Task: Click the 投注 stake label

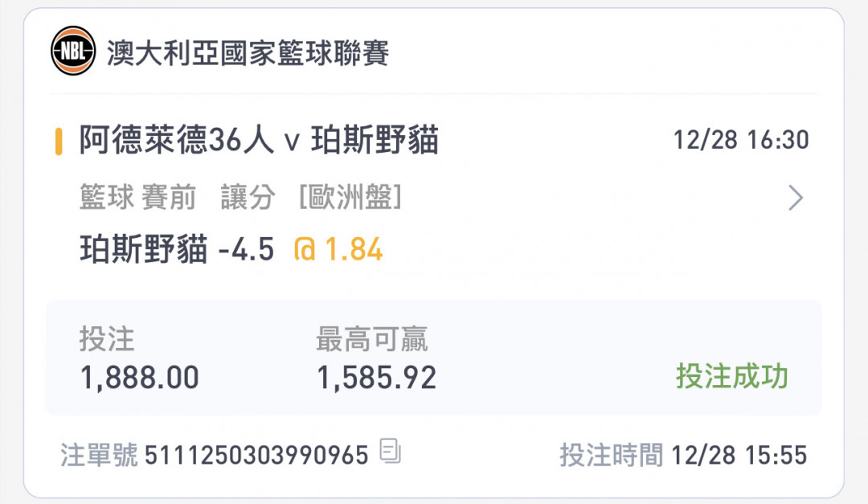Action: point(107,339)
